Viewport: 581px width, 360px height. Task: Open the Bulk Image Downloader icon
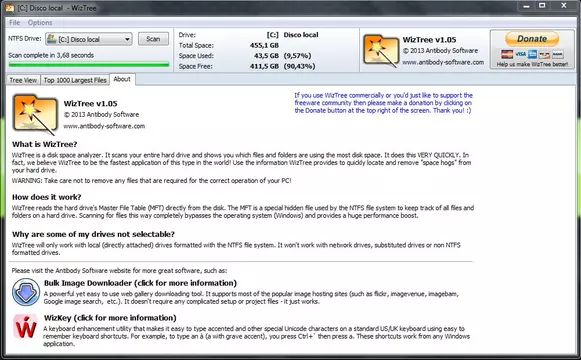click(26, 292)
